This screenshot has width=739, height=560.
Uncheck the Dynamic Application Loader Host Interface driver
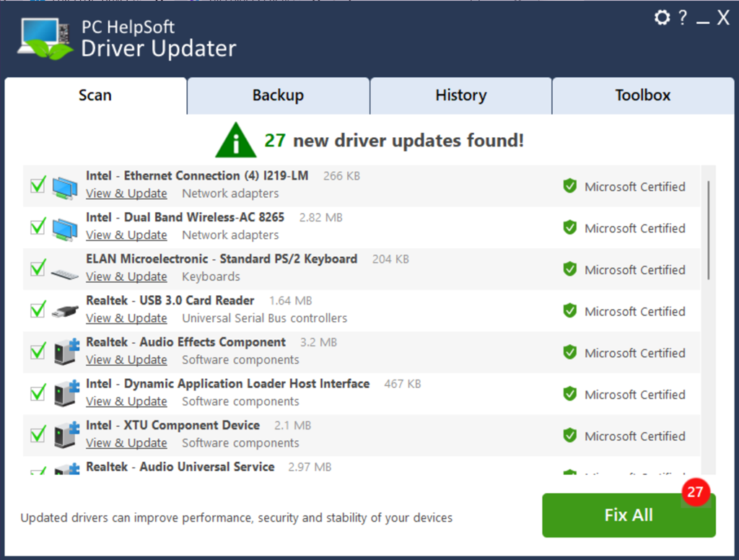coord(38,393)
